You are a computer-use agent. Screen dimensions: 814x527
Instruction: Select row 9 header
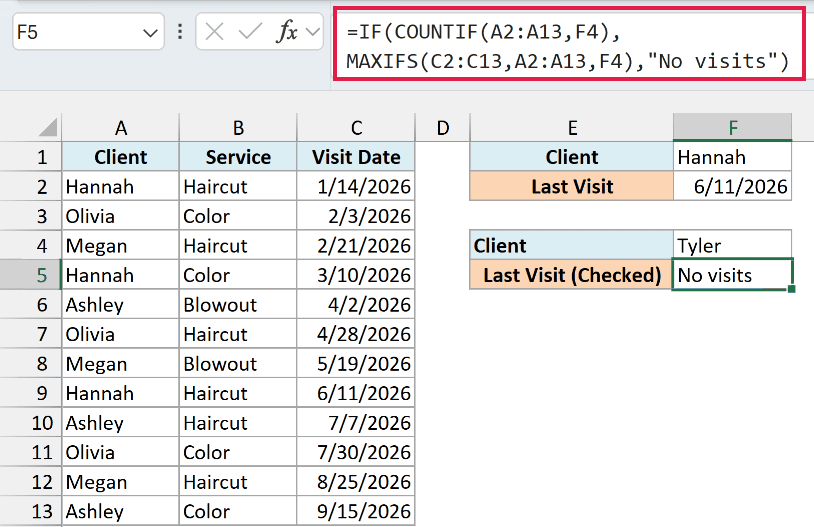pos(31,393)
